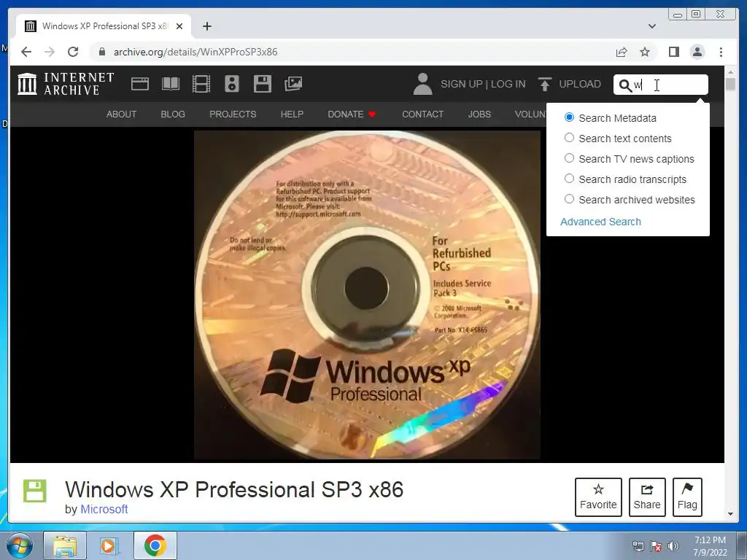Open a new tab with the plus button
This screenshot has height=560, width=747.
click(x=206, y=26)
